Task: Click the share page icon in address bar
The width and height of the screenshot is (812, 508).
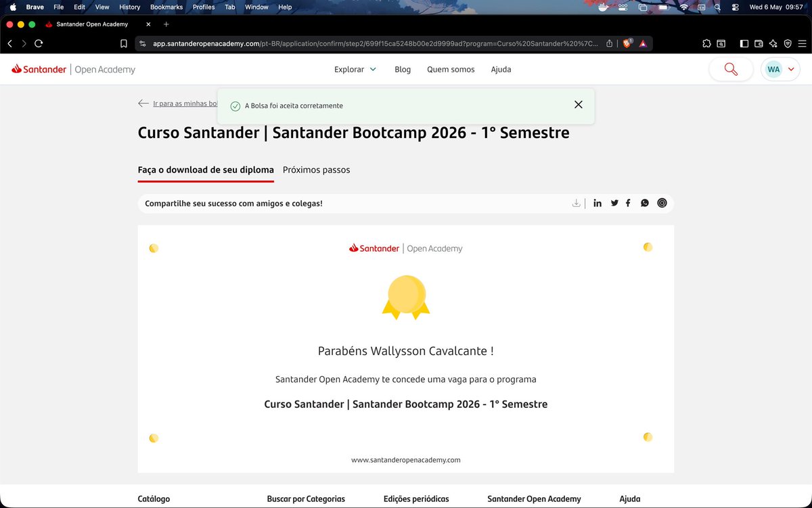Action: 610,43
